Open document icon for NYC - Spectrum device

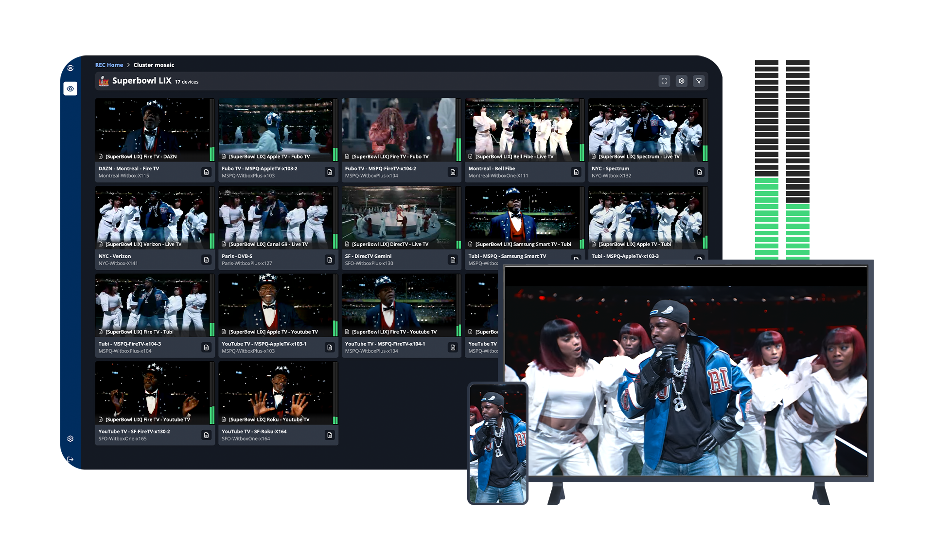pos(699,172)
